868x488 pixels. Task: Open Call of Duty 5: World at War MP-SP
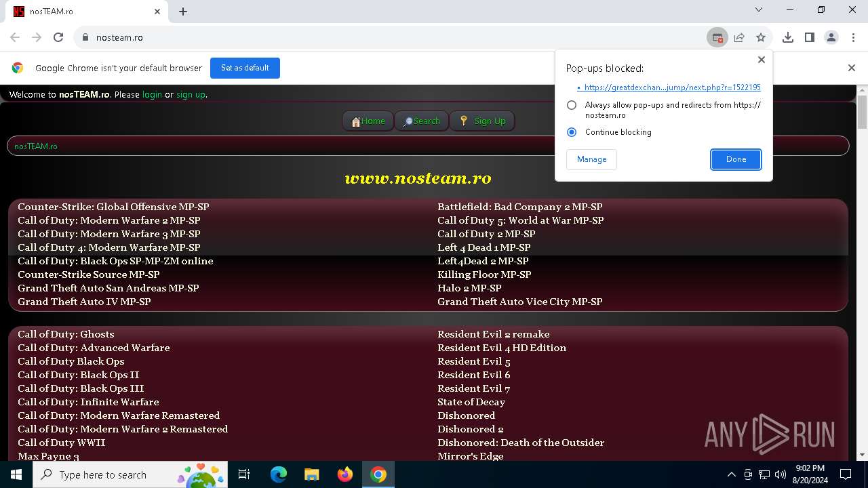pos(521,220)
